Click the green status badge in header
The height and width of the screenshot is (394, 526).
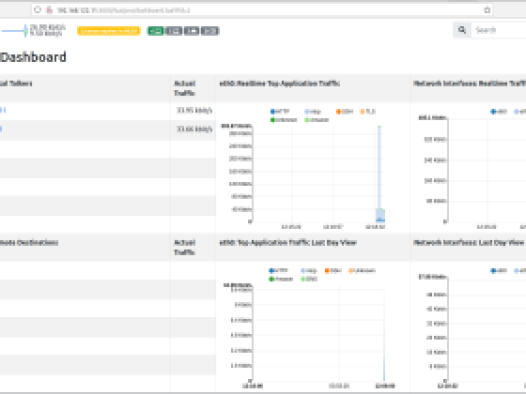156,31
